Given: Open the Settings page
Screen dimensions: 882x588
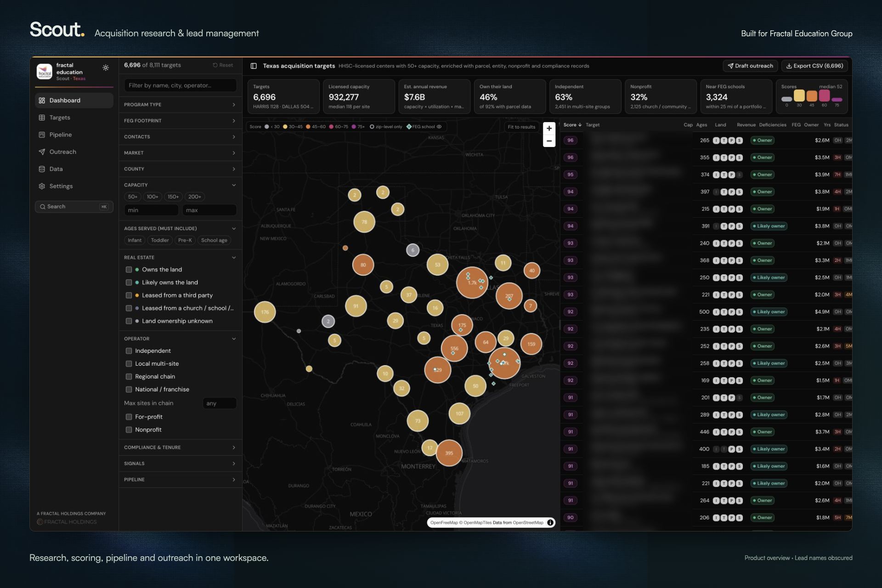Looking at the screenshot, I should pyautogui.click(x=74, y=186).
